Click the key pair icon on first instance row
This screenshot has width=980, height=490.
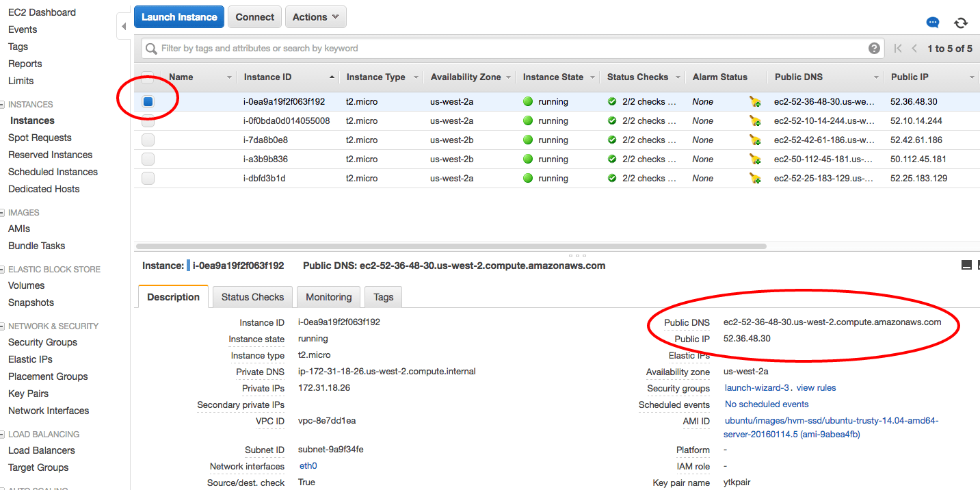(755, 101)
